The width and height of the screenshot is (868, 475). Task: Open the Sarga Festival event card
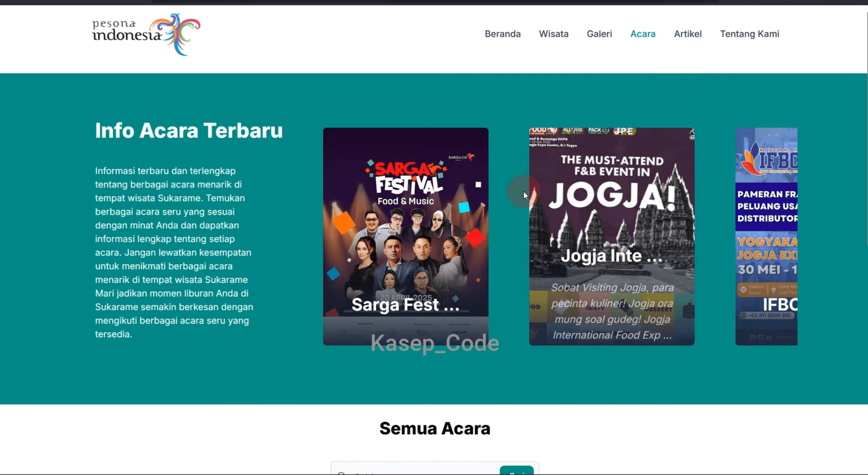(x=405, y=236)
